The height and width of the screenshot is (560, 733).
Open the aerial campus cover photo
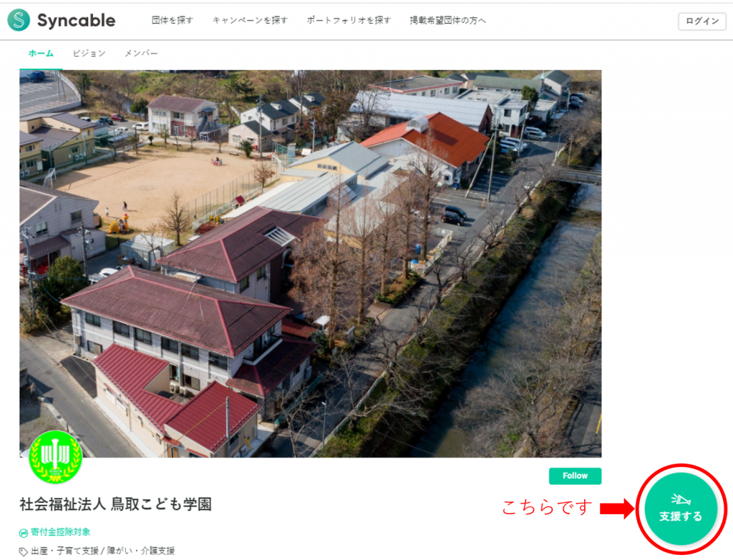click(311, 263)
